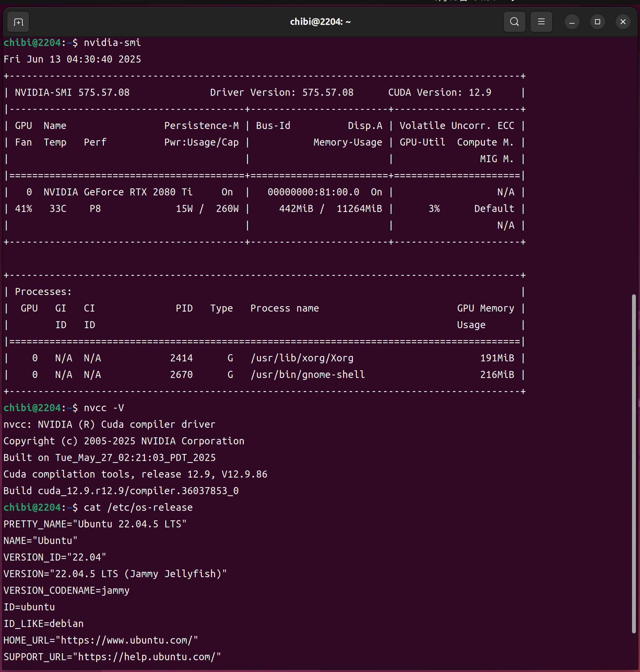Minimize the terminal window
The height and width of the screenshot is (672, 640).
tap(572, 22)
